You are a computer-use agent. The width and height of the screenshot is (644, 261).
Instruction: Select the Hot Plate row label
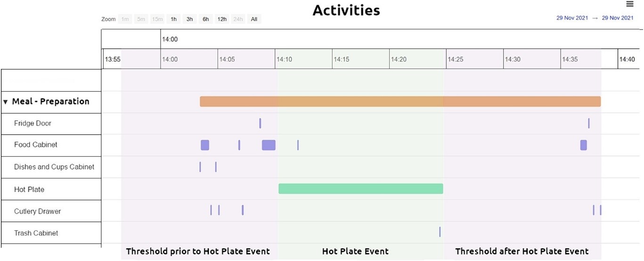(29, 190)
